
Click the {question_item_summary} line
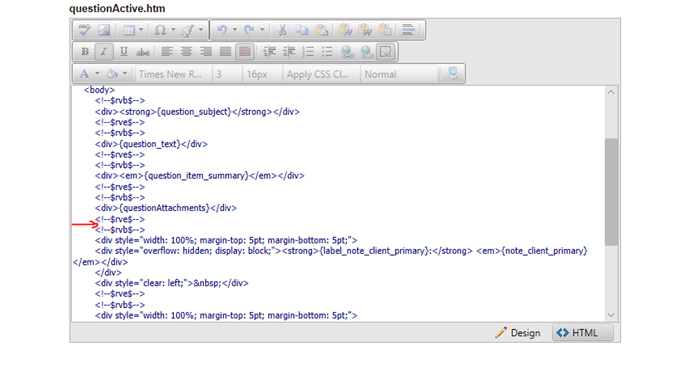[x=199, y=176]
